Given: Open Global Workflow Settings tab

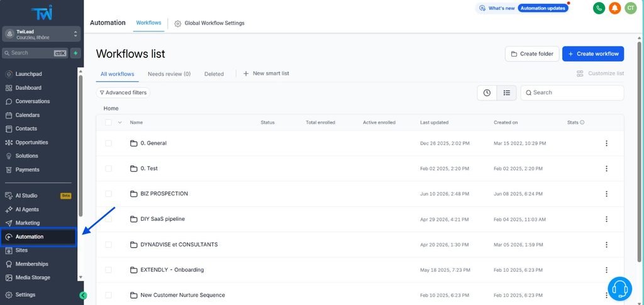Looking at the screenshot, I should click(x=209, y=23).
